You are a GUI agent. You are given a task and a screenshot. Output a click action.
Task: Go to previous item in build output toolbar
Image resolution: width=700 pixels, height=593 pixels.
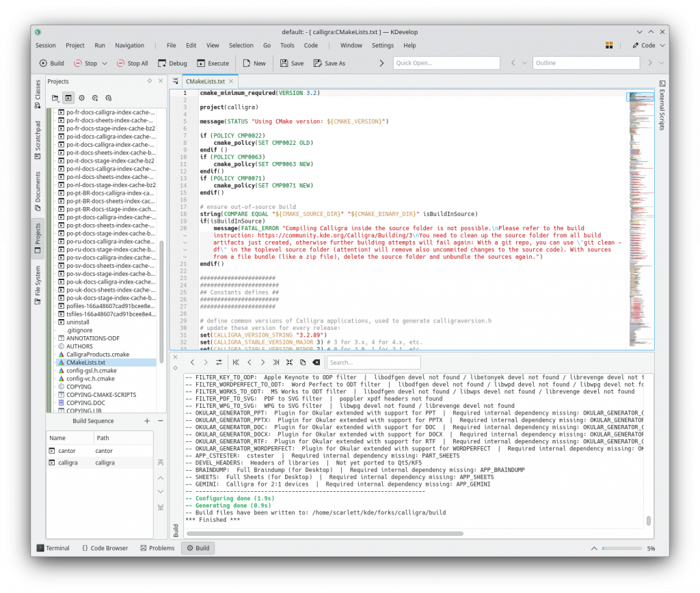click(x=250, y=362)
